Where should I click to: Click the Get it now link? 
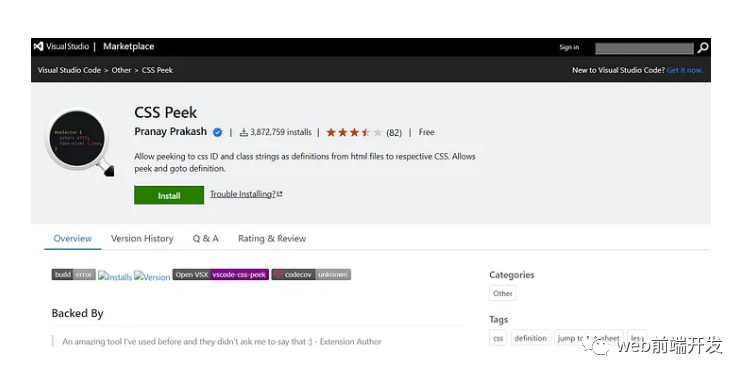click(x=685, y=70)
